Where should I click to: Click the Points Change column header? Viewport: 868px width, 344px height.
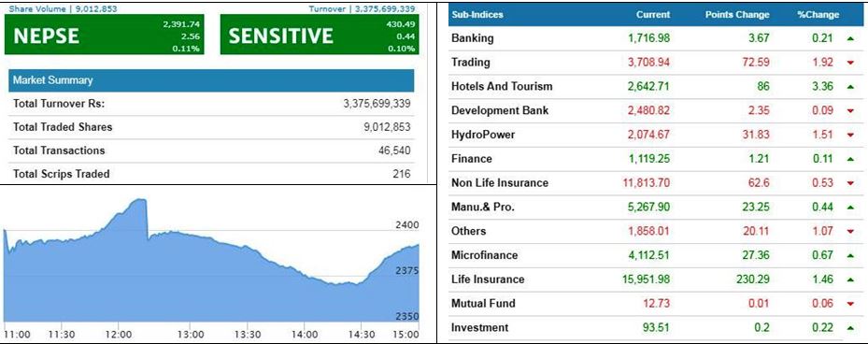tap(737, 15)
